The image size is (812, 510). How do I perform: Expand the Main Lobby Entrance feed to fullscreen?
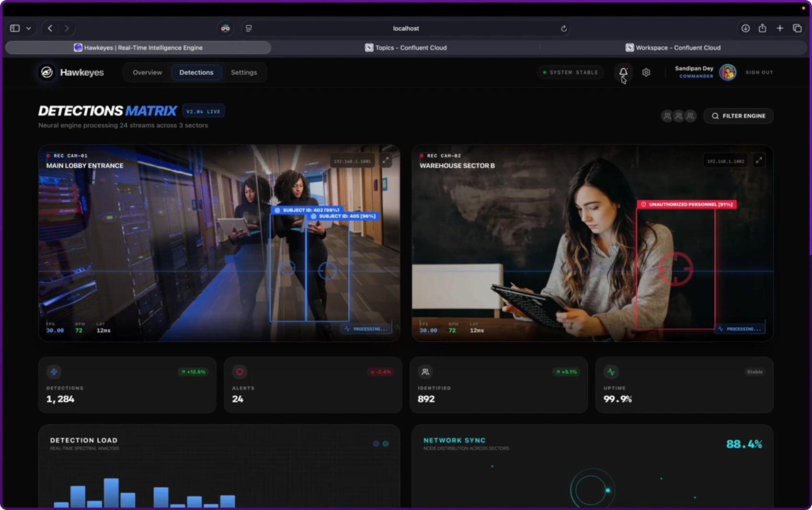(386, 161)
